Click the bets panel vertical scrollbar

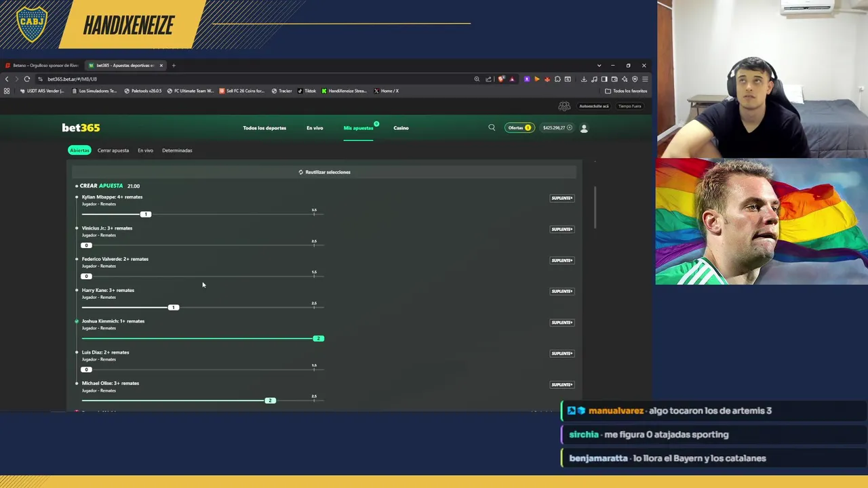(595, 207)
